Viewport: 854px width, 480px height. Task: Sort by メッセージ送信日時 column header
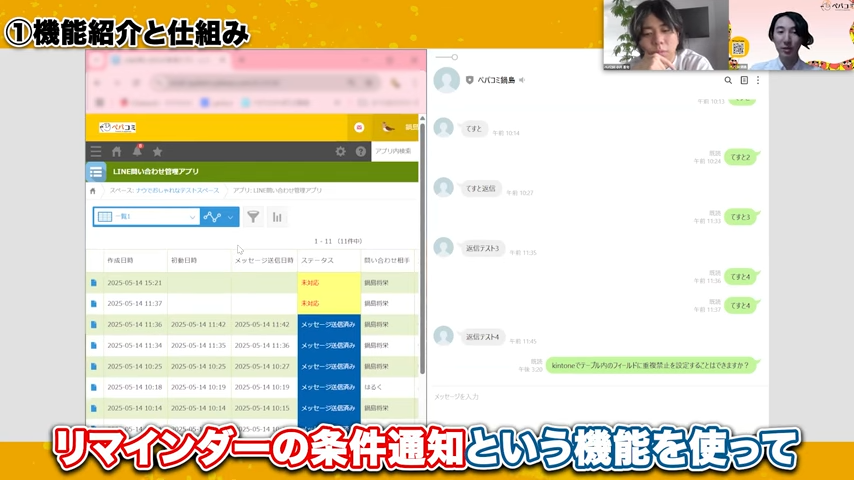pyautogui.click(x=264, y=261)
